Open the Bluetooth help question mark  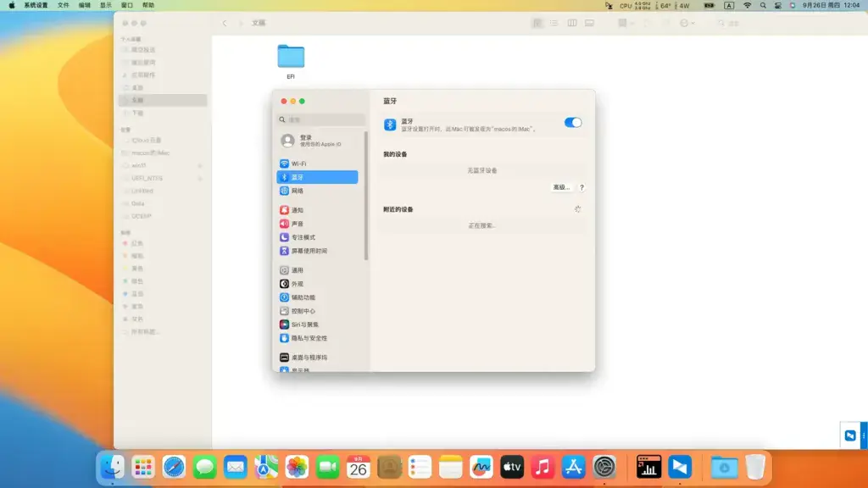click(581, 187)
